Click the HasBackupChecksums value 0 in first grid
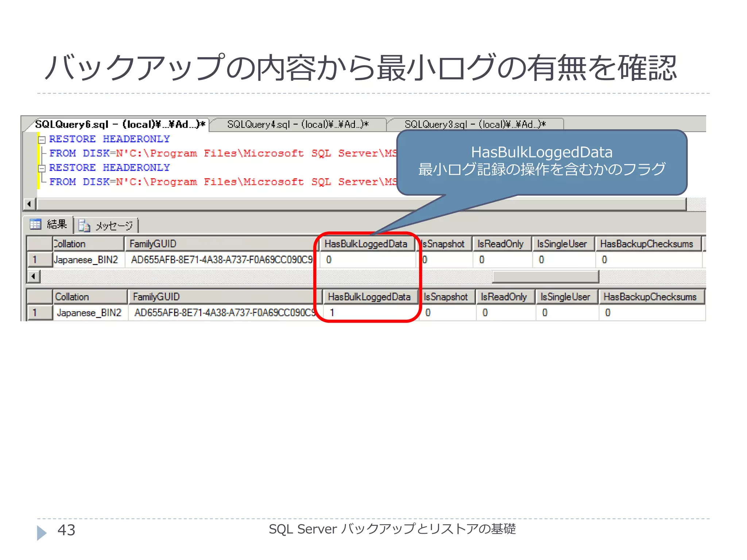 (648, 260)
